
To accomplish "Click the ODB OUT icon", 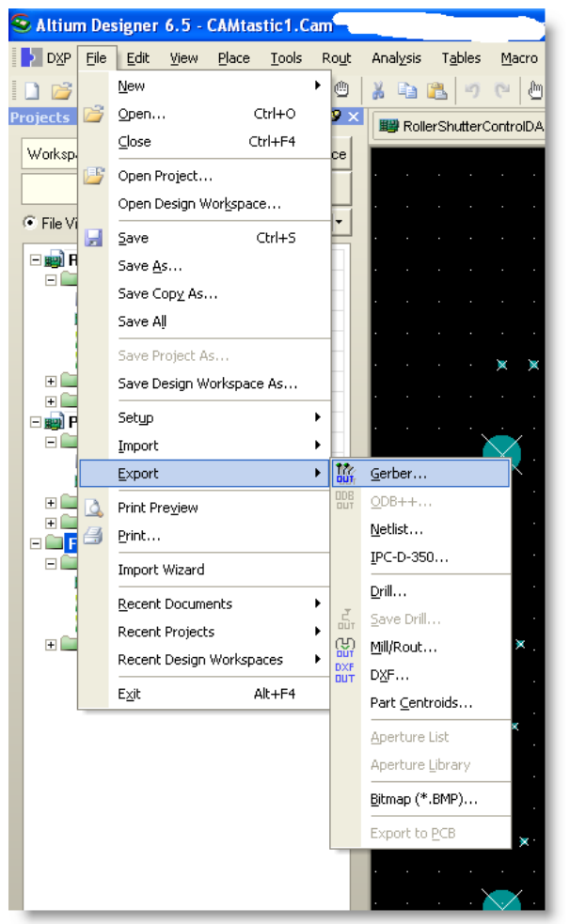I will pyautogui.click(x=344, y=501).
